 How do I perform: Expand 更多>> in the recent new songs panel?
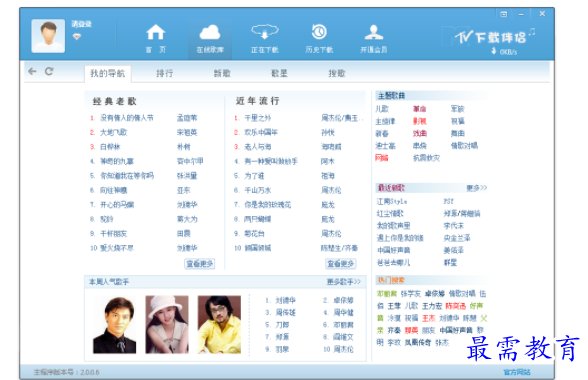[x=477, y=188]
